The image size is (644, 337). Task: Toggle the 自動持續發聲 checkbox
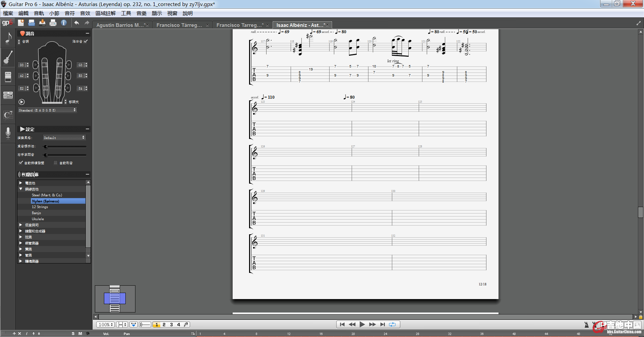(21, 162)
